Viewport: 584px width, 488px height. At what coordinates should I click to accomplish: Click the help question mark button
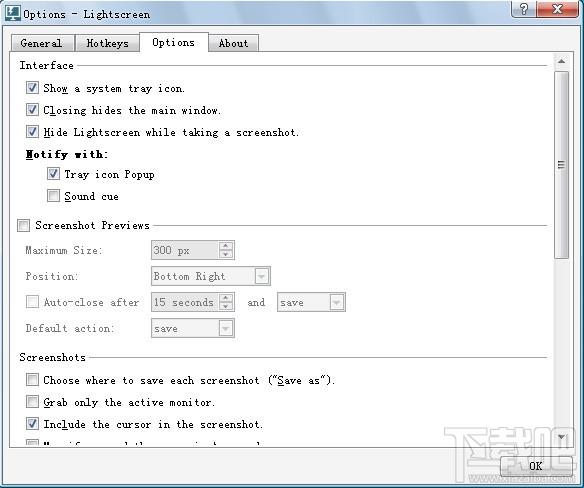[x=524, y=9]
